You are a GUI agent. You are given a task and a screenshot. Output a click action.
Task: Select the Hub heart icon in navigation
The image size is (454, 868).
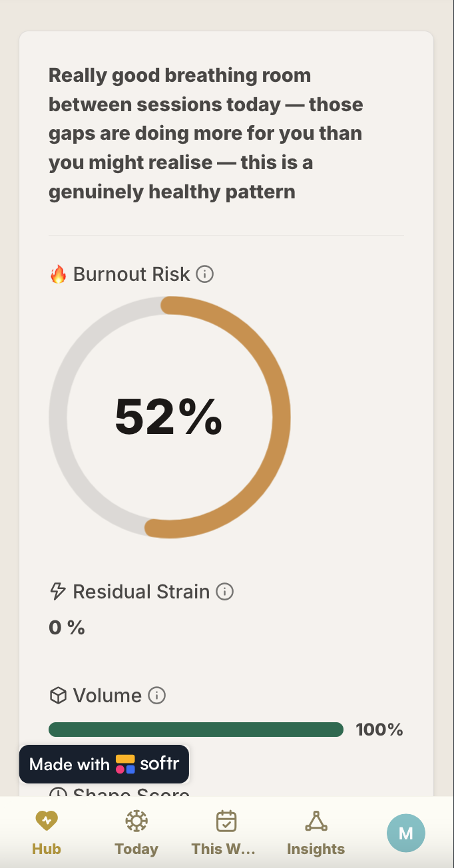pyautogui.click(x=47, y=821)
